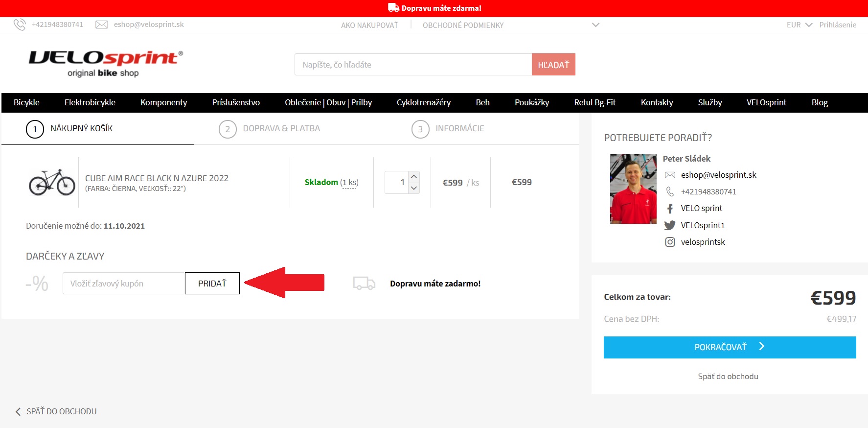This screenshot has width=868, height=428.
Task: Click the phone icon in top bar
Action: pos(20,24)
